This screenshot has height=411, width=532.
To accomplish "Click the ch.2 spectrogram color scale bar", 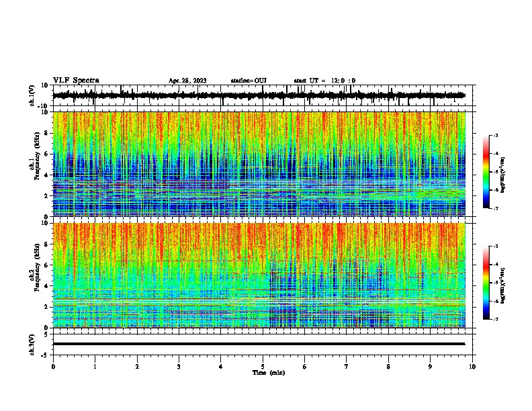I will click(x=486, y=283).
